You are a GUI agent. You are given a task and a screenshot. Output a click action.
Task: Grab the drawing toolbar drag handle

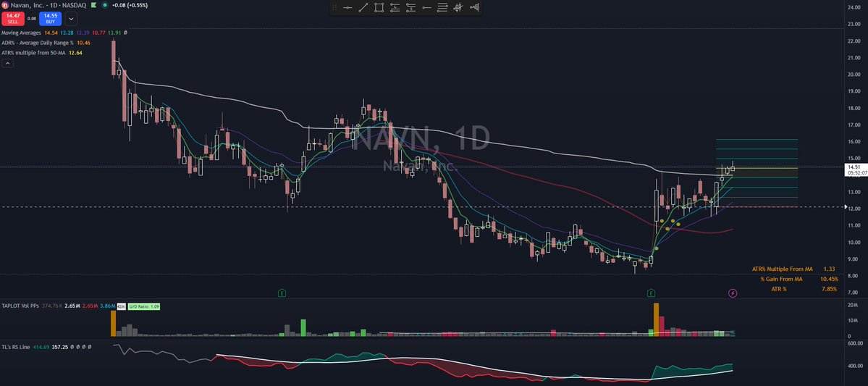tap(334, 8)
